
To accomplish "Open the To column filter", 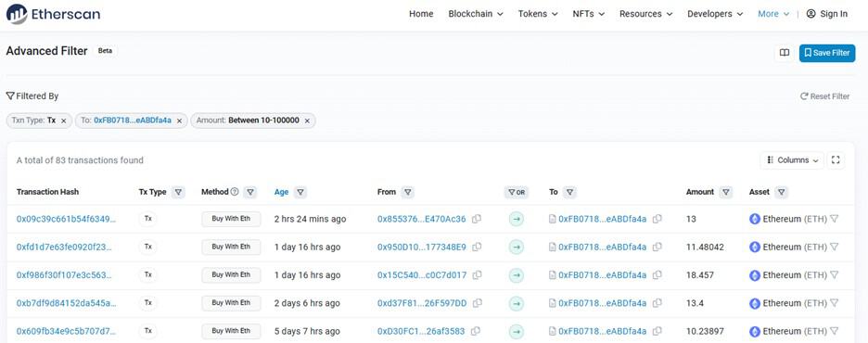I will pyautogui.click(x=569, y=192).
